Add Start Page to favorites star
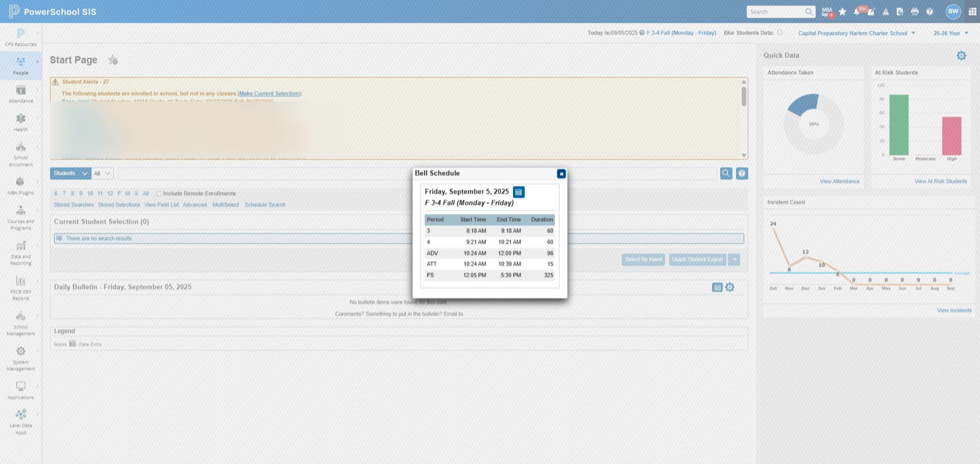Viewport: 980px width, 464px height. point(113,60)
